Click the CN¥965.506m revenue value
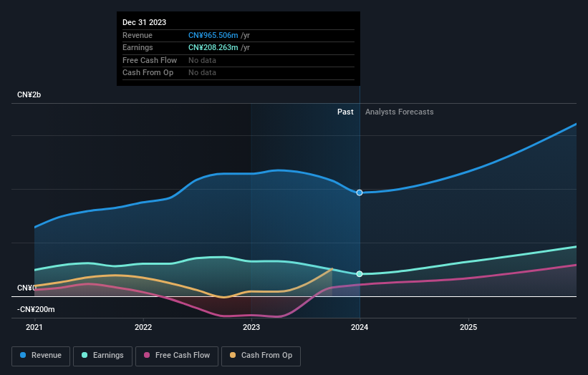The height and width of the screenshot is (375, 588). 213,35
